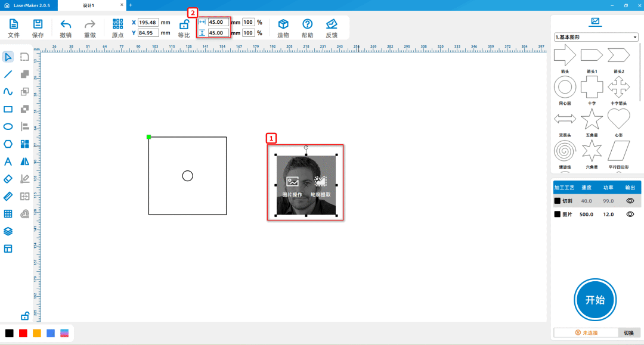Select the line drawing tool
644x345 pixels.
(8, 74)
